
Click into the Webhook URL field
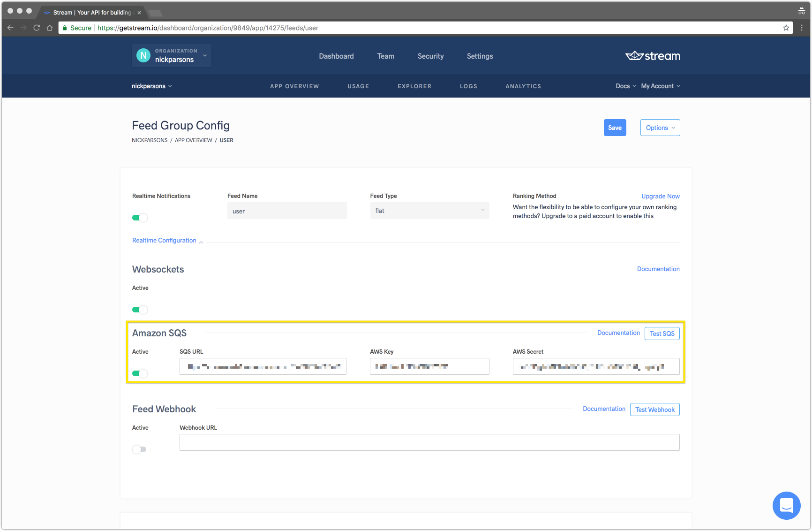point(429,442)
